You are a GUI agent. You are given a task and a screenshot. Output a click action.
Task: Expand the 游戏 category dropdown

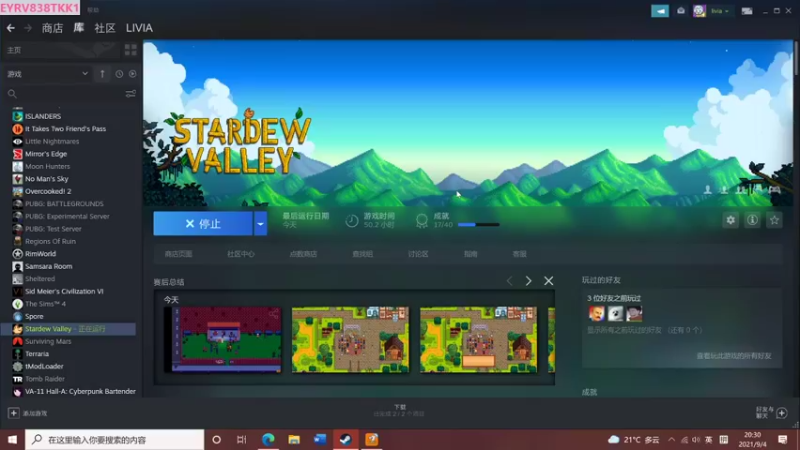[47, 74]
